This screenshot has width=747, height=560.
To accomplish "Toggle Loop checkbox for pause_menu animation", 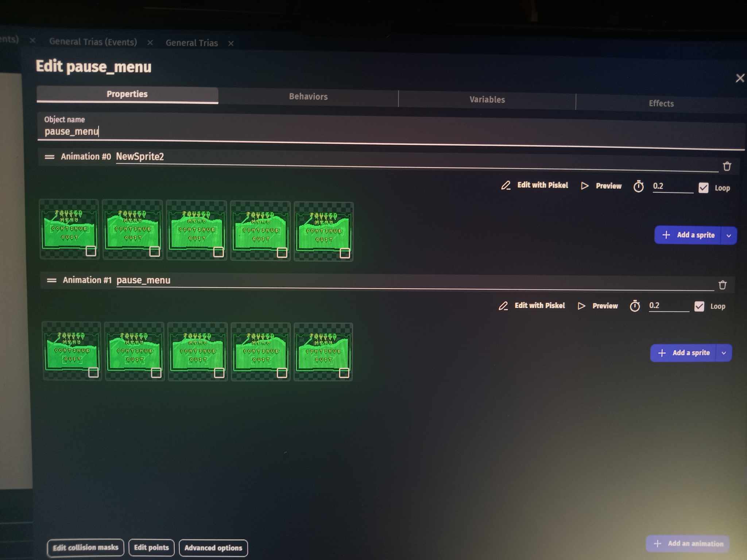I will coord(699,306).
